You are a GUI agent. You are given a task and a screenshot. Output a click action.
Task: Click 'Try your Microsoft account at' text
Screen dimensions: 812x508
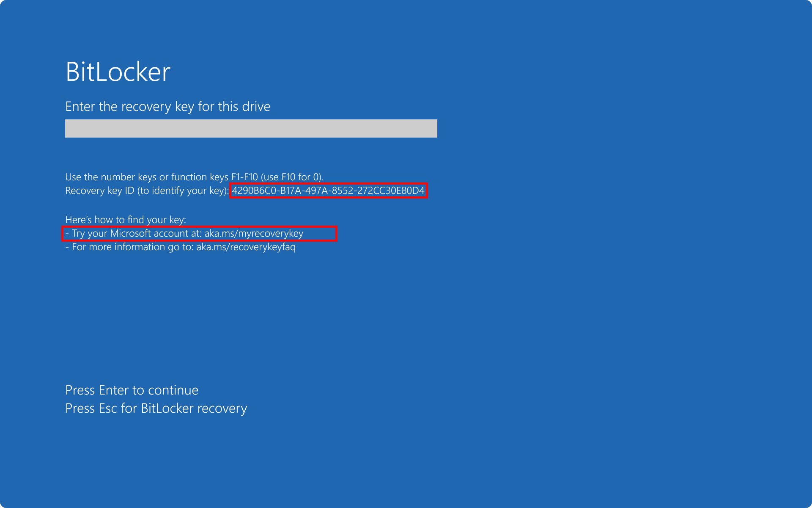pyautogui.click(x=136, y=233)
